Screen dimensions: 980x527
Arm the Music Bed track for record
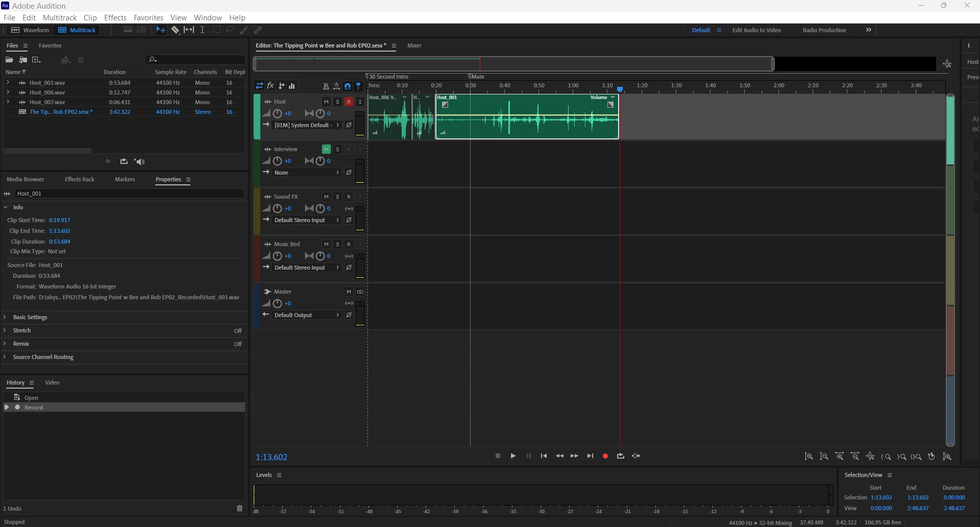[x=349, y=244]
